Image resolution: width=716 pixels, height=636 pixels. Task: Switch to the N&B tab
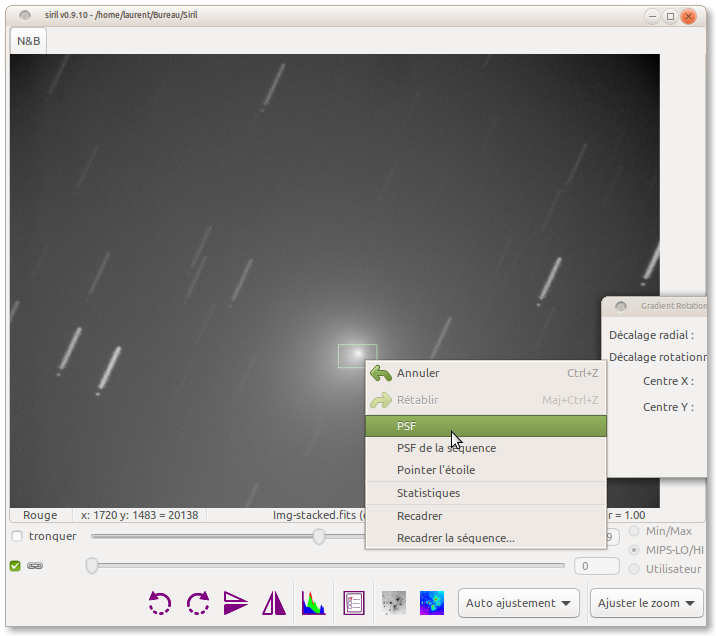[28, 41]
